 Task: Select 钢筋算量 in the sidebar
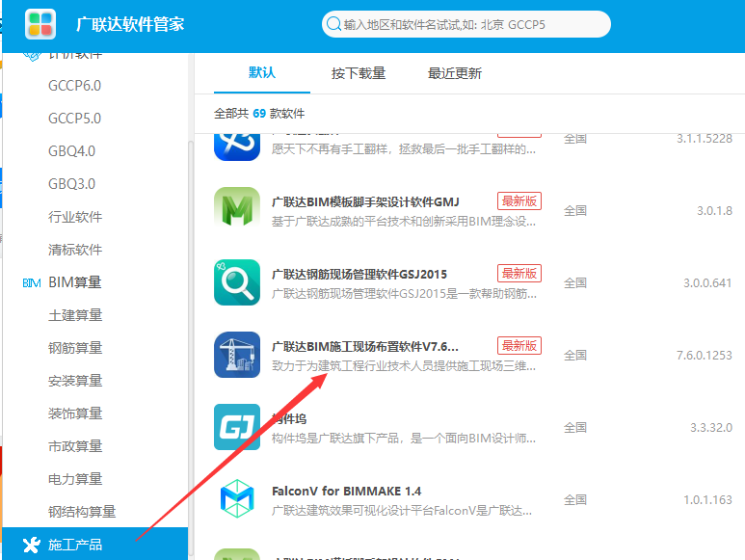click(75, 348)
